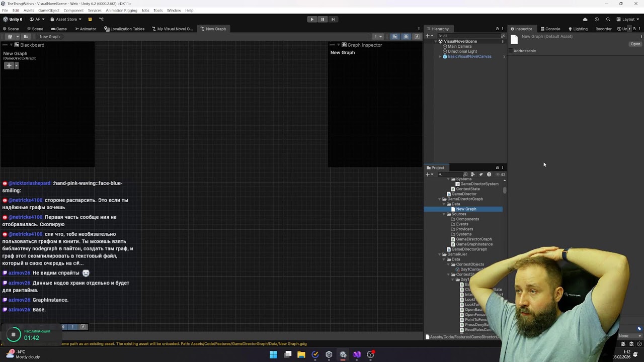Click the New Graph breadcrumb
The width and height of the screenshot is (644, 362).
(x=49, y=37)
